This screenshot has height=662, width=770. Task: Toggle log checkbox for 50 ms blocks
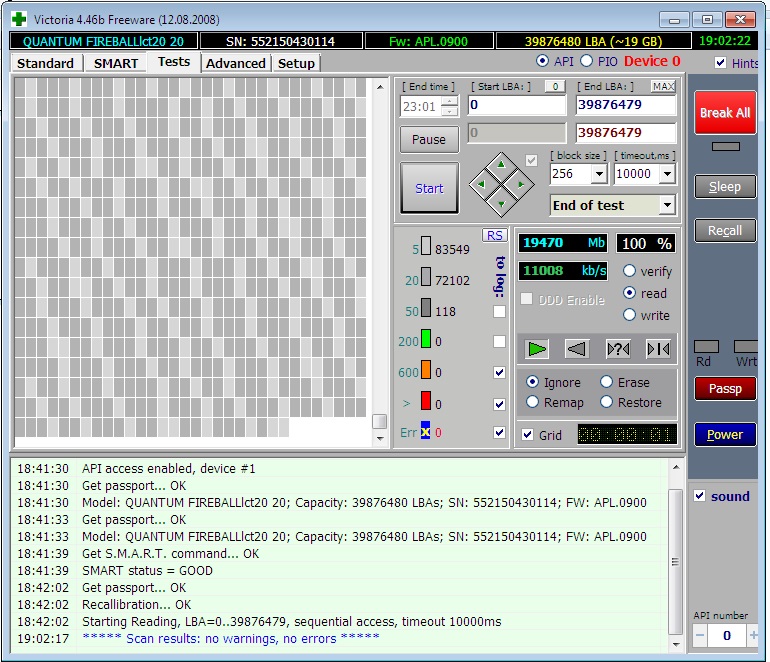pyautogui.click(x=499, y=311)
